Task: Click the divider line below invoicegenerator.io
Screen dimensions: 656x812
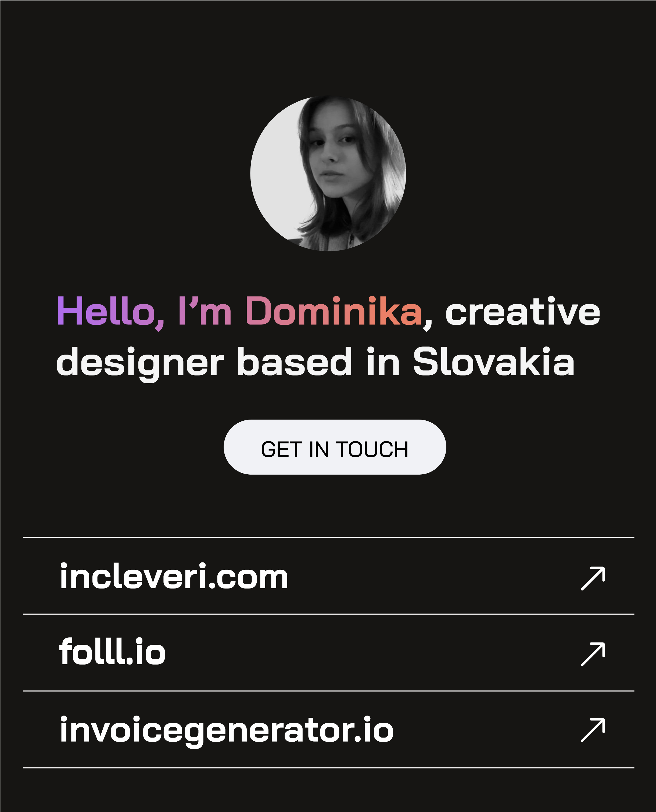Action: [x=328, y=767]
